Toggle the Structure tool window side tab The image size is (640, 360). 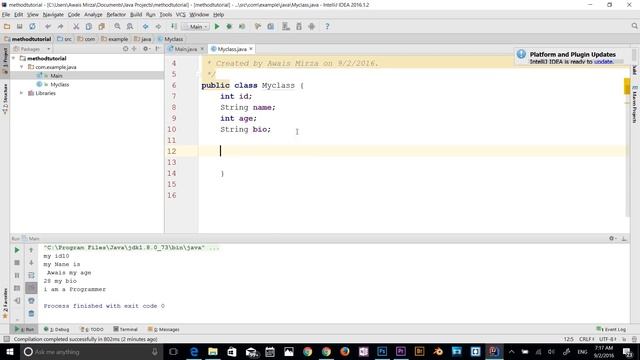(5, 99)
